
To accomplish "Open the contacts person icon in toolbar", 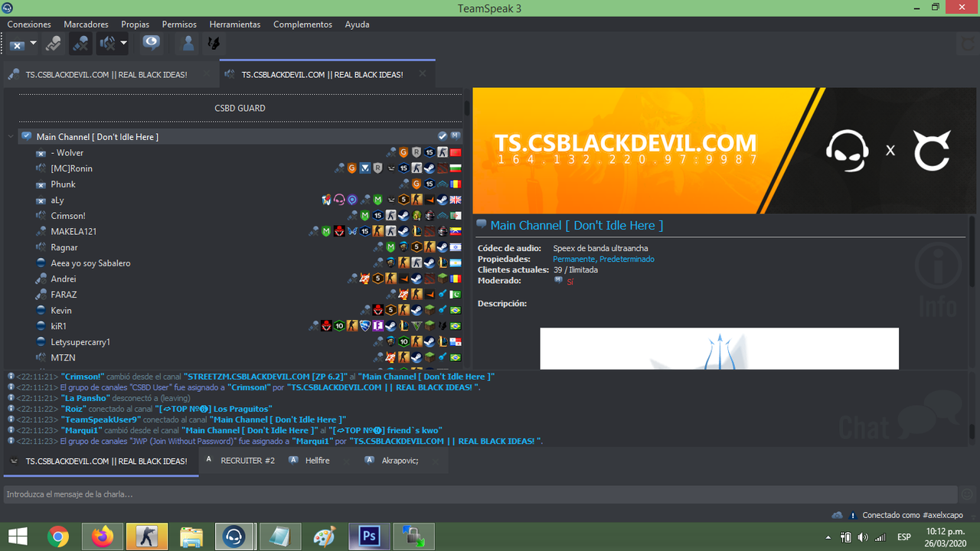I will (188, 44).
